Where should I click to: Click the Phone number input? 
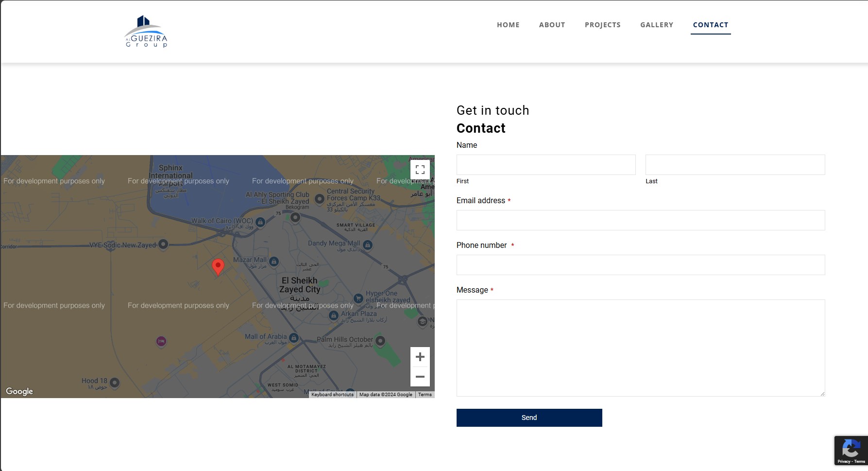[641, 265]
